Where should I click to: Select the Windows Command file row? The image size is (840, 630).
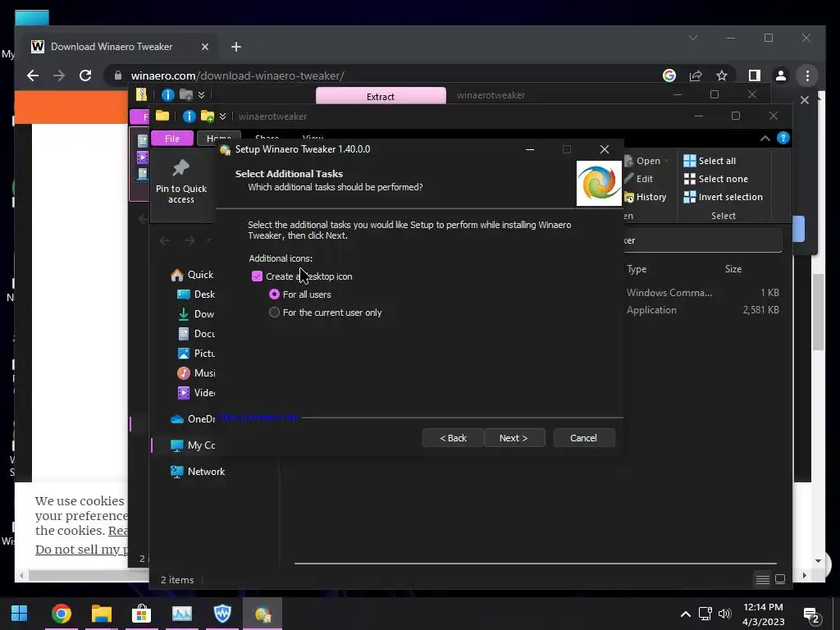tap(703, 293)
